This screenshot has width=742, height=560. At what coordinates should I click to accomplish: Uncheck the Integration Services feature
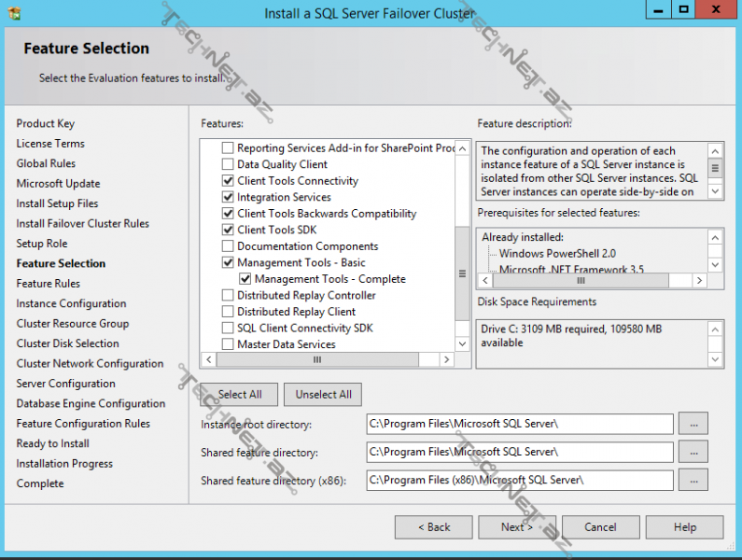point(228,197)
